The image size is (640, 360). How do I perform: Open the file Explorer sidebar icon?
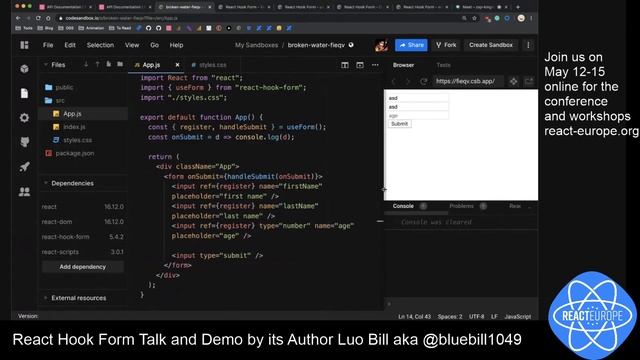[24, 93]
